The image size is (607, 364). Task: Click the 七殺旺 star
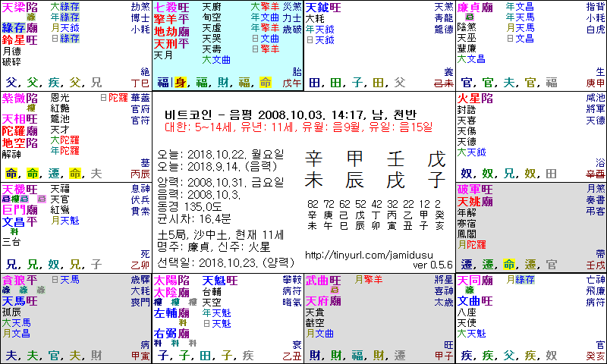coord(171,8)
